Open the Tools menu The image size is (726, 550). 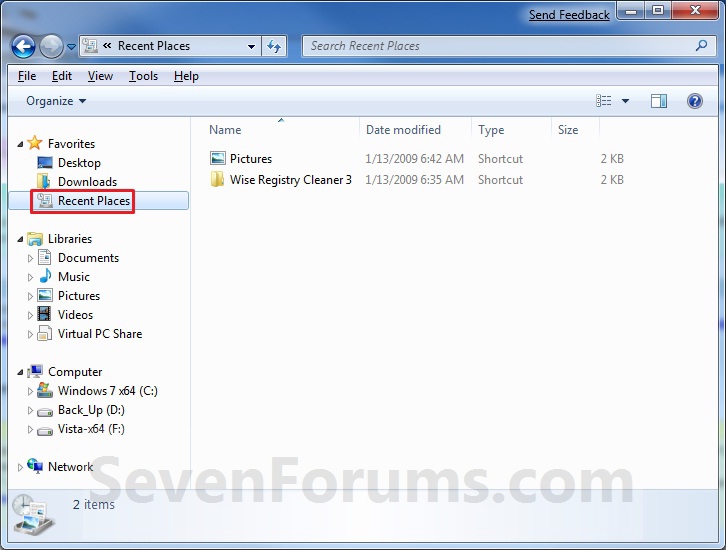143,76
